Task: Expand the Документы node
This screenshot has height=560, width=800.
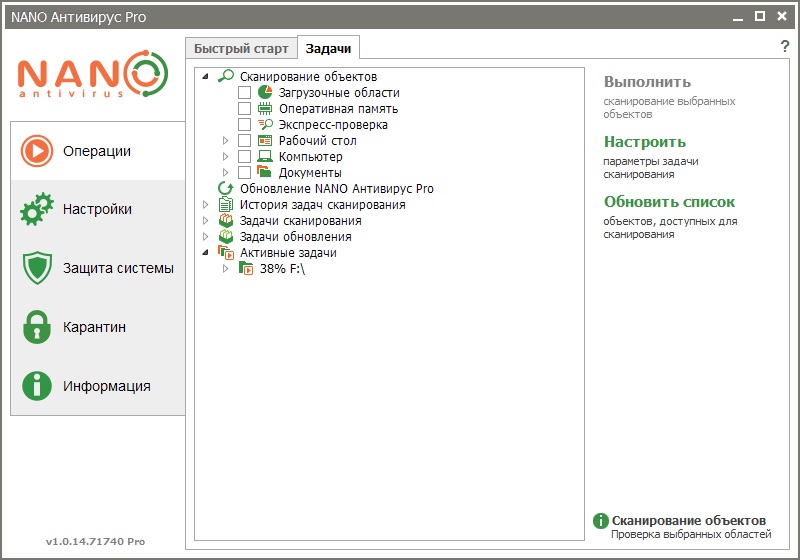Action: point(226,172)
